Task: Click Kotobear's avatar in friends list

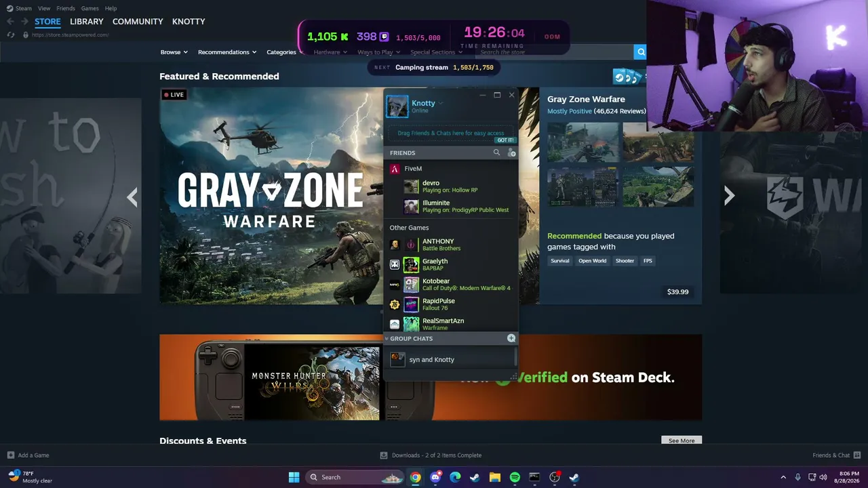Action: click(411, 285)
